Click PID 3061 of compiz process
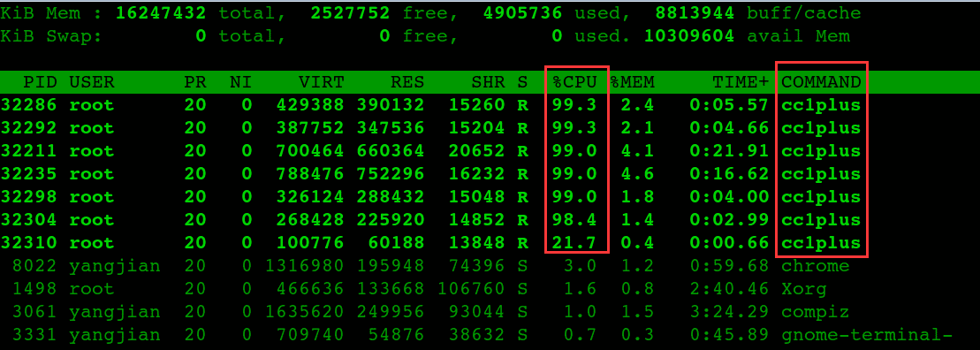 pos(35,312)
